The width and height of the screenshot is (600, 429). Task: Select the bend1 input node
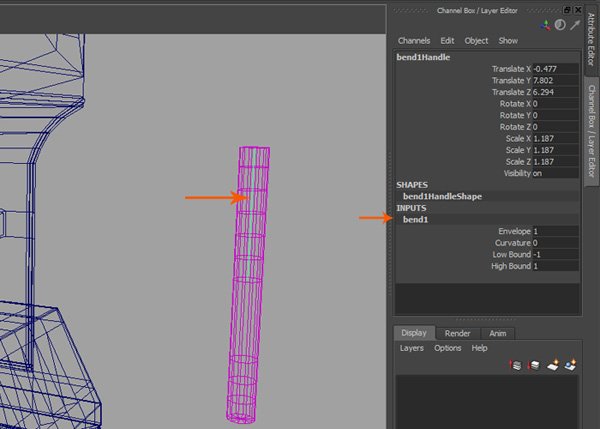pyautogui.click(x=414, y=219)
